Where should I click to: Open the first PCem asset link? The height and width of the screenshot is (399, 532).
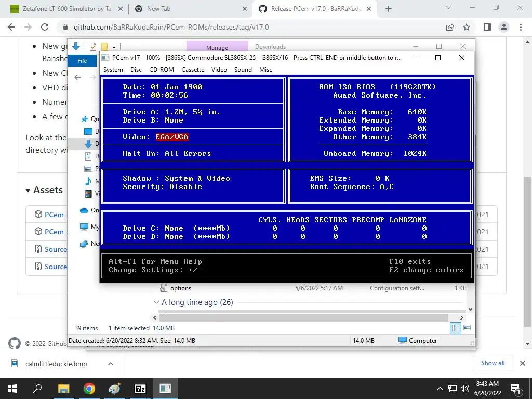pyautogui.click(x=56, y=215)
